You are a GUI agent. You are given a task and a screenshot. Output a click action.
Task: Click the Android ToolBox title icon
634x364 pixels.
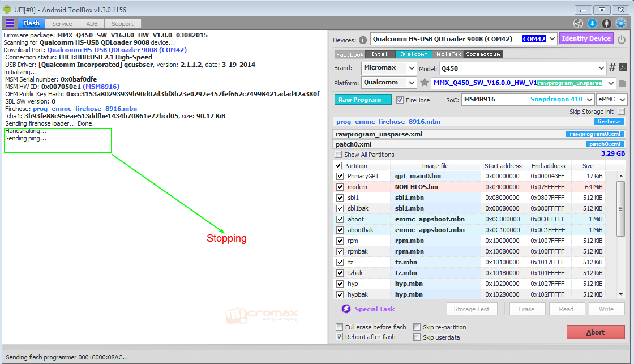(x=7, y=9)
